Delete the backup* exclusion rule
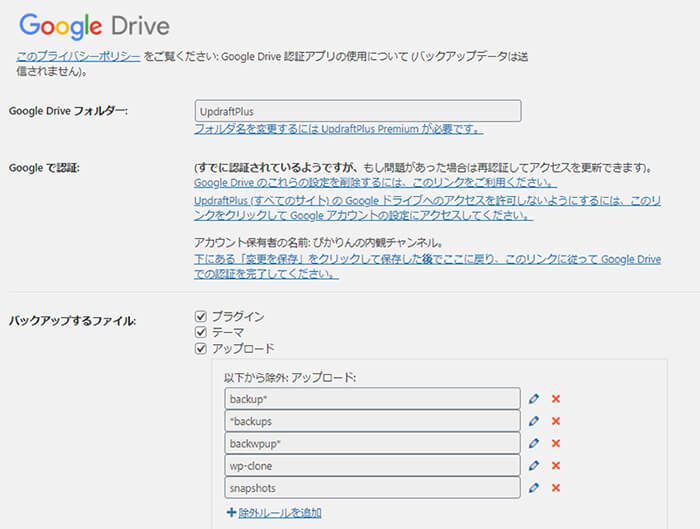 click(556, 399)
